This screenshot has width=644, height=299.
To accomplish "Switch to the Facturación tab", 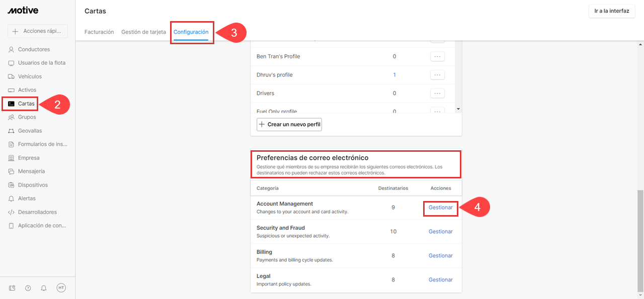I will (99, 32).
